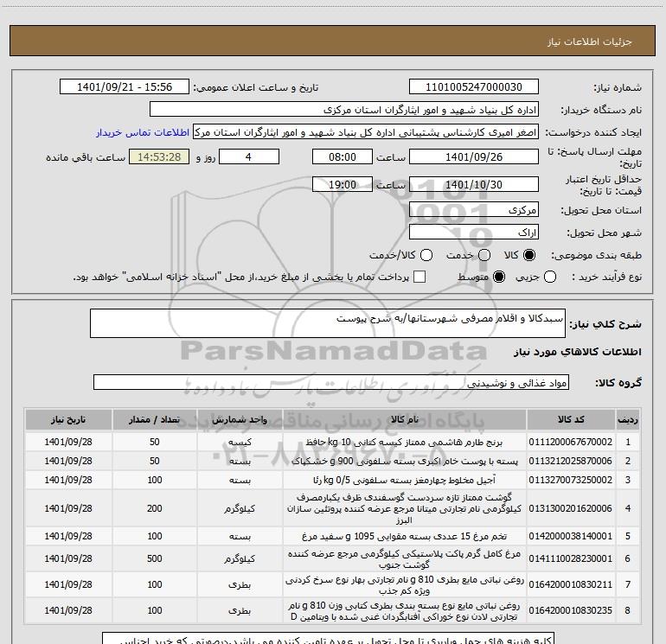The height and width of the screenshot is (644, 666).
Task: Click the request number field 1101005247000030
Action: (x=474, y=87)
